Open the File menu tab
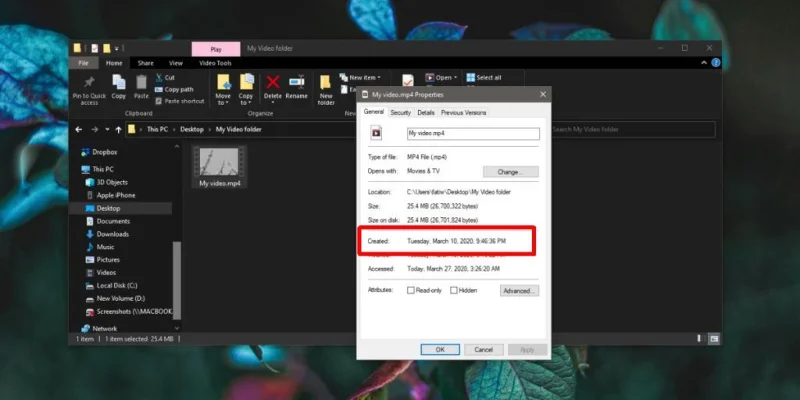The height and width of the screenshot is (400, 800). pos(83,63)
